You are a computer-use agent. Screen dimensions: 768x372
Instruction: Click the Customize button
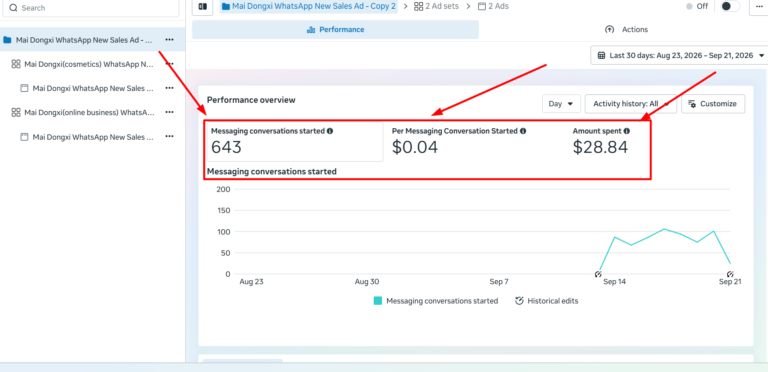point(713,104)
